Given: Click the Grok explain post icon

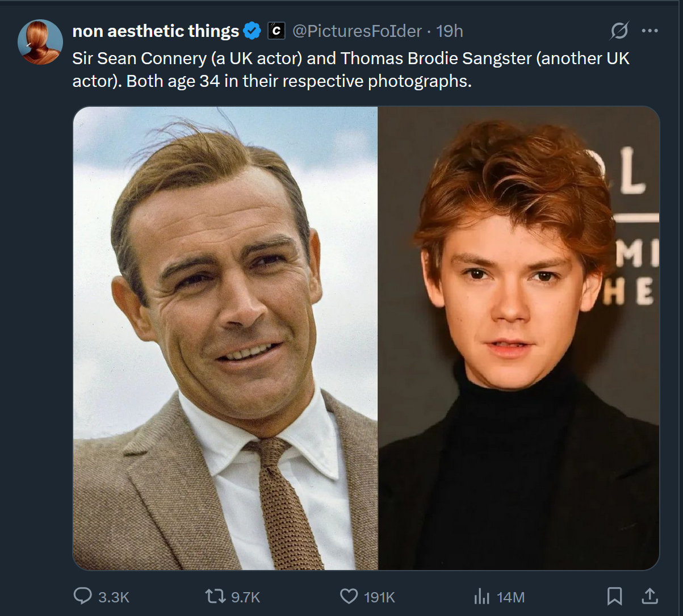Looking at the screenshot, I should click(x=619, y=31).
